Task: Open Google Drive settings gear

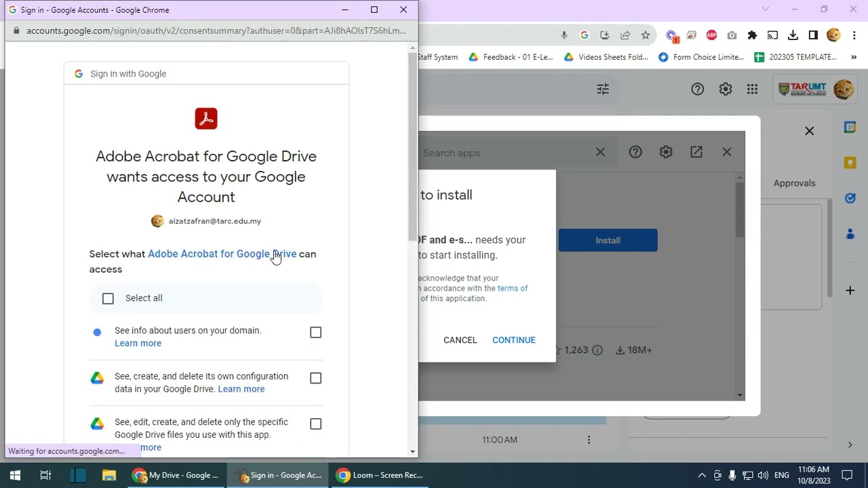Action: [726, 89]
